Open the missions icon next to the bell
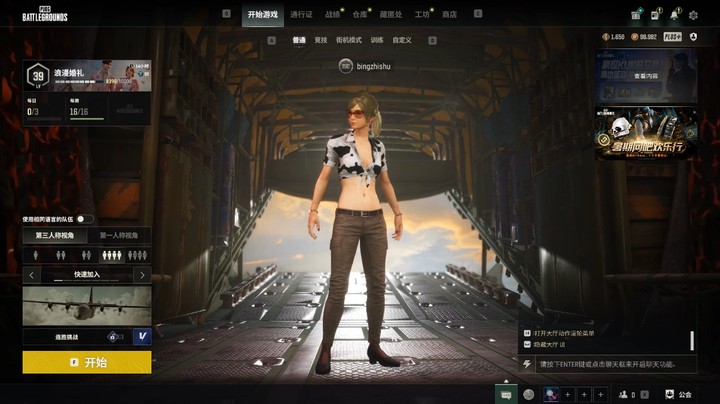Viewport: 720px width, 404px height. coord(655,15)
